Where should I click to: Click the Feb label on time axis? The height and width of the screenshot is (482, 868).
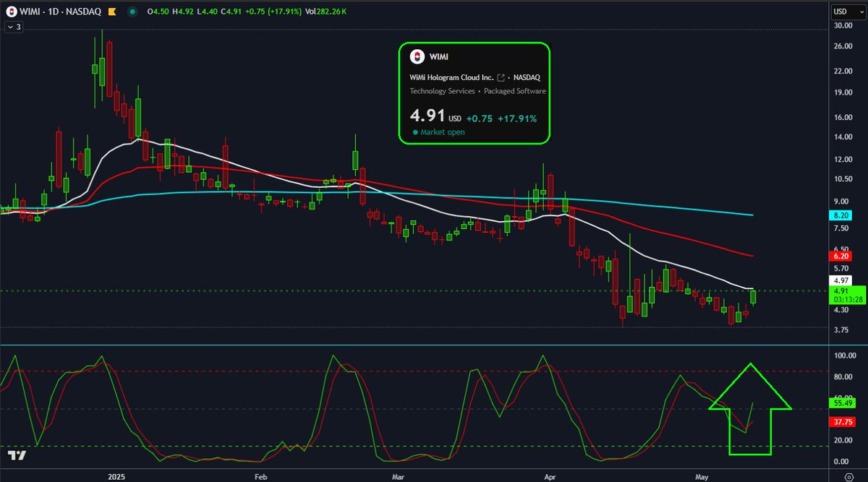point(261,477)
